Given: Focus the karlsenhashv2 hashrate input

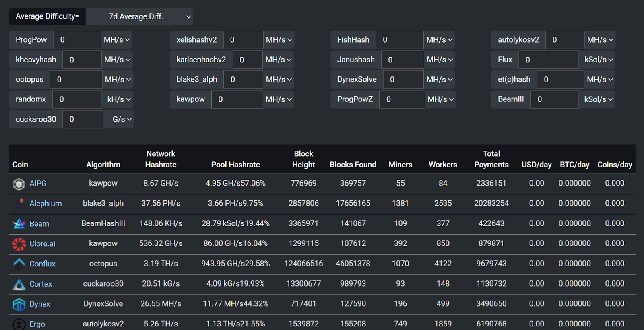Looking at the screenshot, I should pos(248,60).
